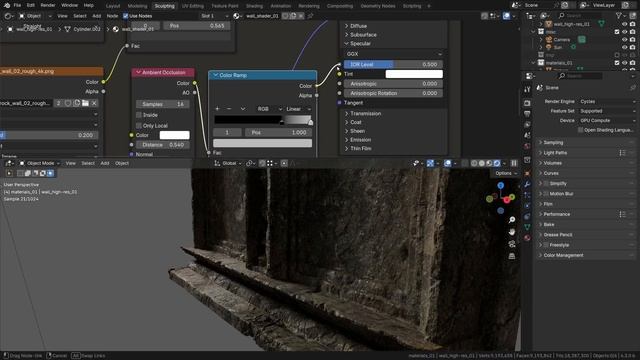Open the File menu
Image resolution: width=640 pixels, height=360 pixels.
pyautogui.click(x=17, y=5)
